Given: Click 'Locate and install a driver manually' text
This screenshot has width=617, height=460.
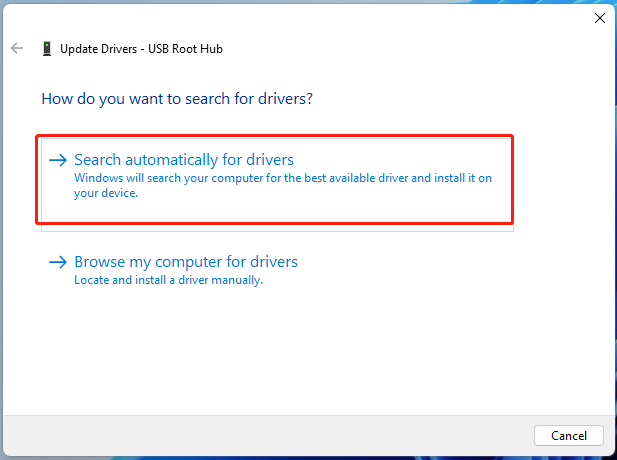Looking at the screenshot, I should tap(168, 280).
